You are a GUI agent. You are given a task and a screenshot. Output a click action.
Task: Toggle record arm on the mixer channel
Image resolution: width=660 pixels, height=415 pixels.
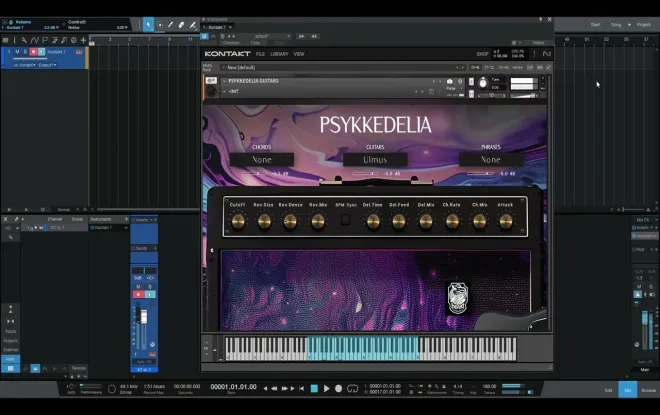(138, 294)
